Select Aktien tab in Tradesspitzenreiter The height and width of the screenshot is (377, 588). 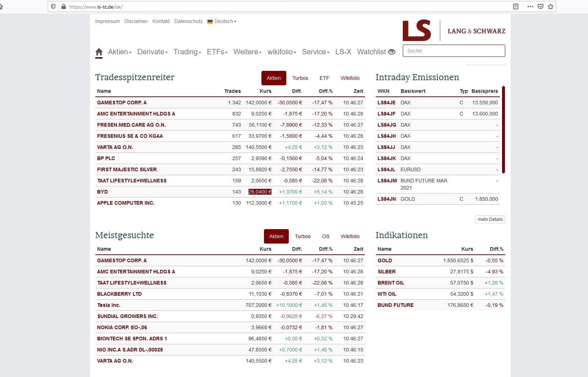[274, 78]
